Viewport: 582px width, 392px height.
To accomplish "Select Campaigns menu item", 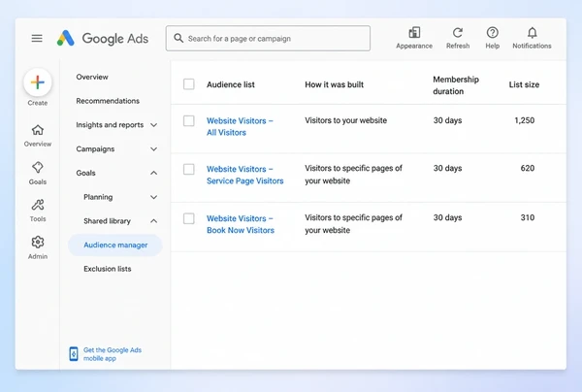I will (x=95, y=149).
